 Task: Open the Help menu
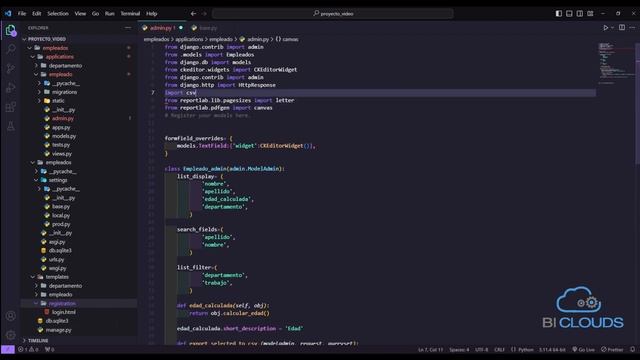[x=152, y=13]
